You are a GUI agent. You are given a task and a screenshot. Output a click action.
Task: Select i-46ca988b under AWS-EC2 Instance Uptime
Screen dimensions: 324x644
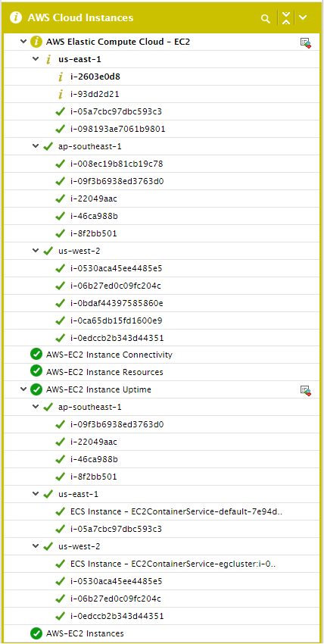tap(95, 459)
